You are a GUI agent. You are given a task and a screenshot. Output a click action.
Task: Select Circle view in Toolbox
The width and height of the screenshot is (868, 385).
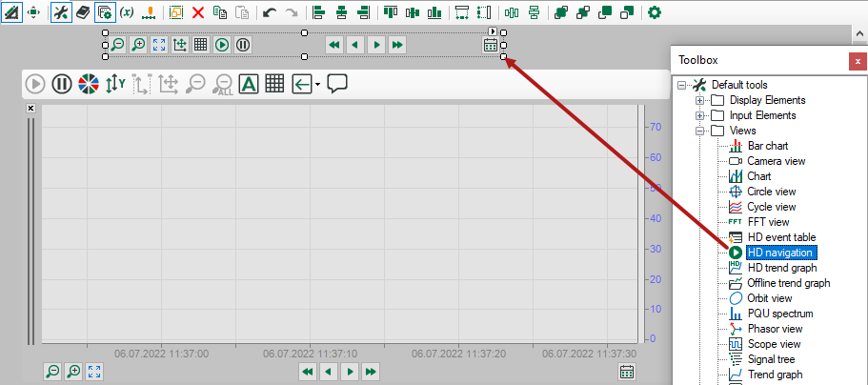click(771, 192)
